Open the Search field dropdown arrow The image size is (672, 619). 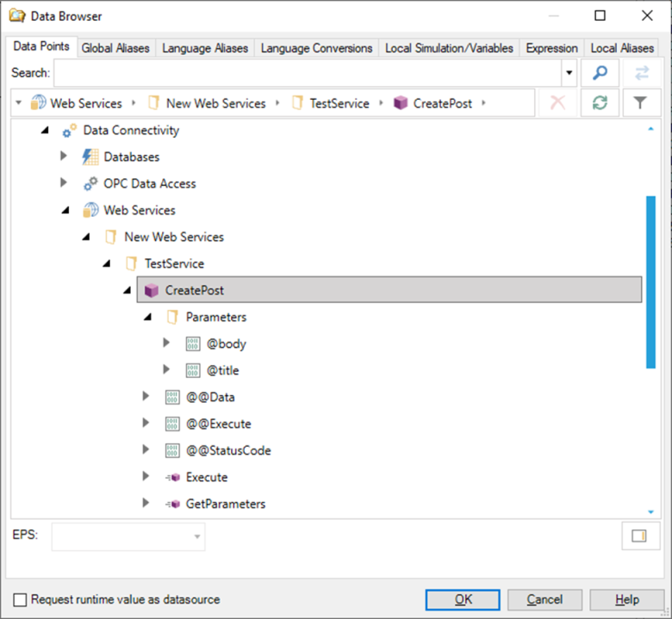(x=569, y=74)
